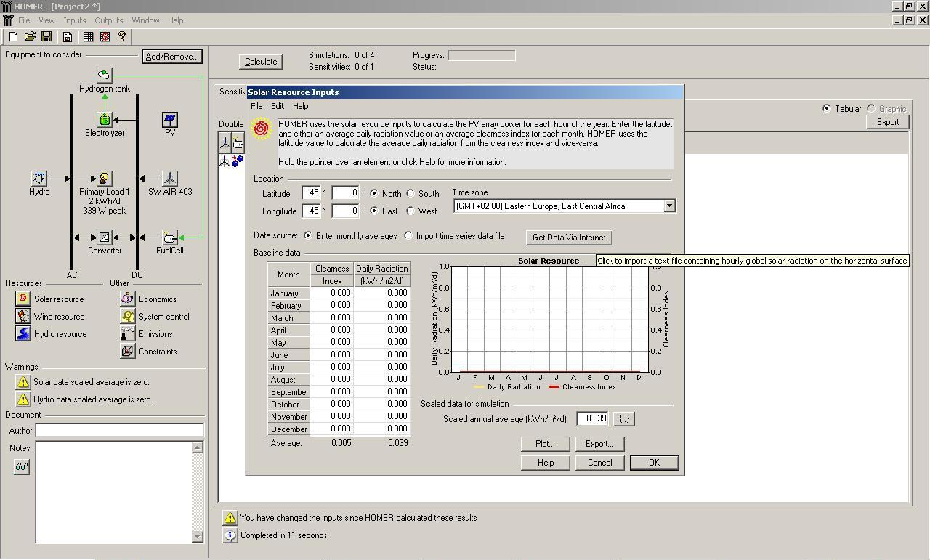This screenshot has height=560, width=930.
Task: Open the Hydrogen tank component icon
Action: tap(105, 75)
